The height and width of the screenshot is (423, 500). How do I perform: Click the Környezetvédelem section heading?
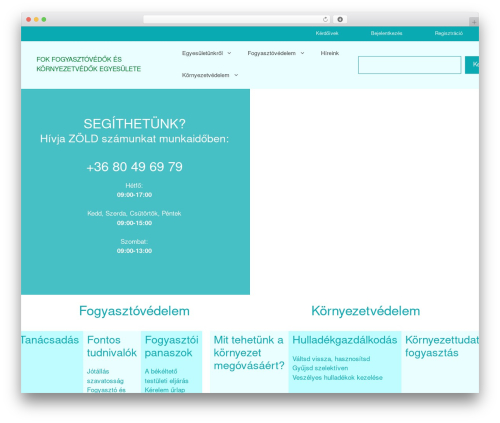click(x=366, y=311)
